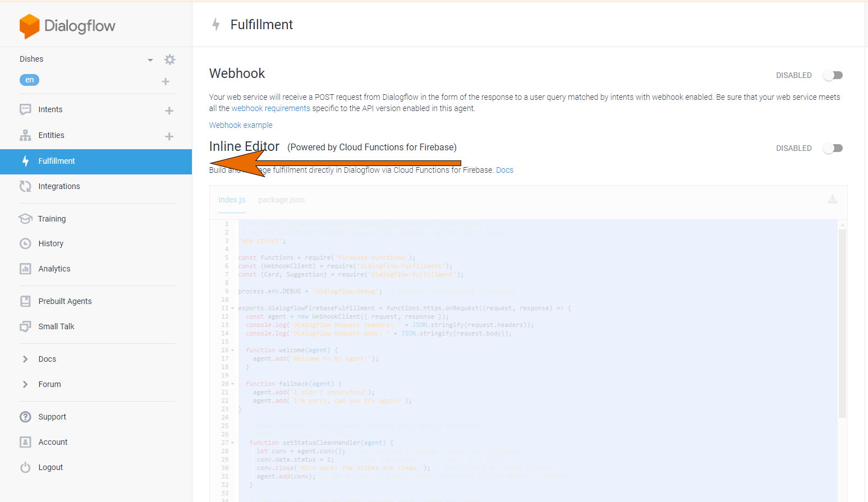Click the Fulfillment header lightning icon
The image size is (868, 502).
coord(216,25)
